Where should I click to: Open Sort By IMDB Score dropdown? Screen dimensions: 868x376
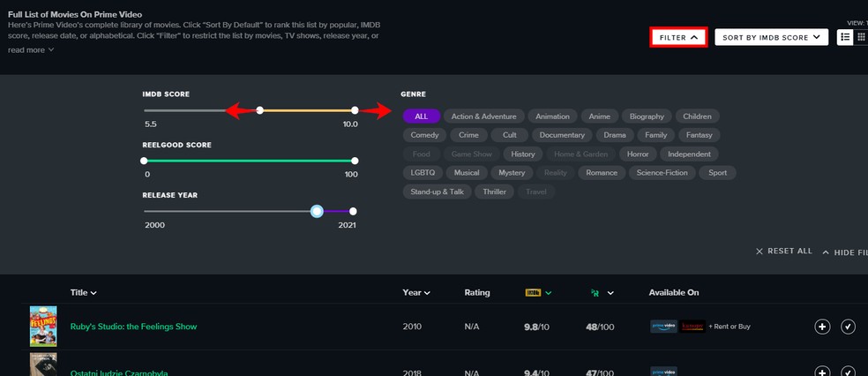pos(771,37)
